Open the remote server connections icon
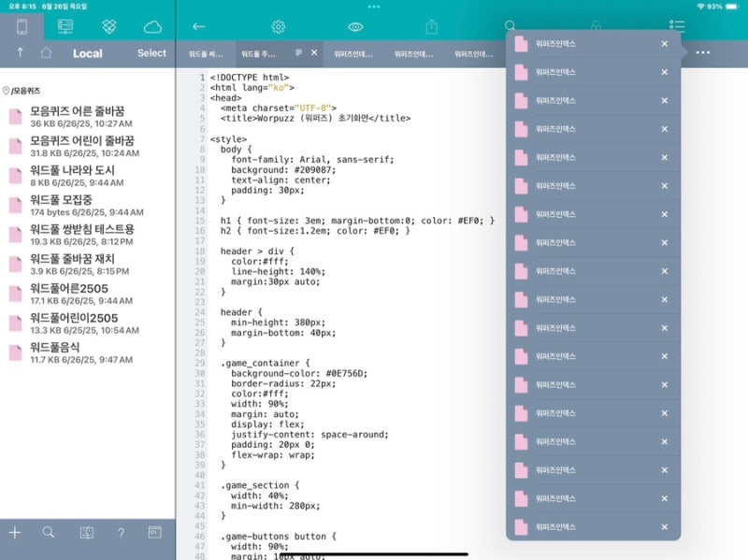 65,27
